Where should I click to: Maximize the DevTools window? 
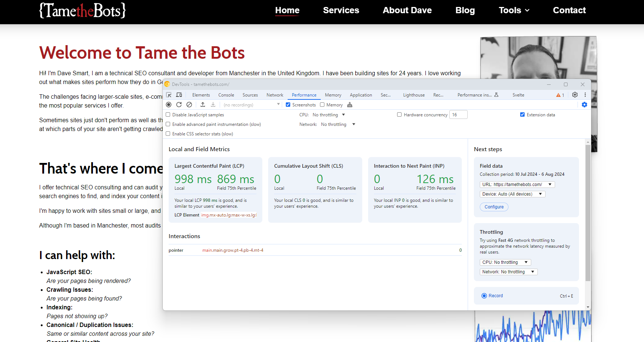[566, 84]
